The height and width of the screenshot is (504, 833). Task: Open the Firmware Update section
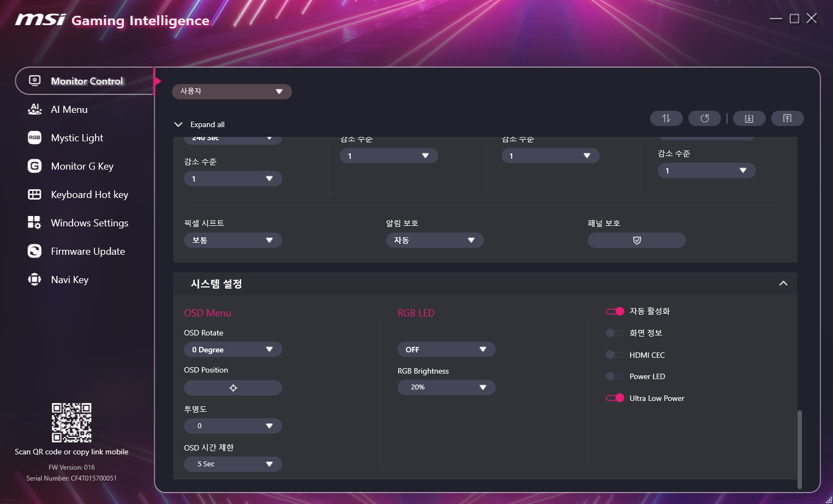point(87,251)
